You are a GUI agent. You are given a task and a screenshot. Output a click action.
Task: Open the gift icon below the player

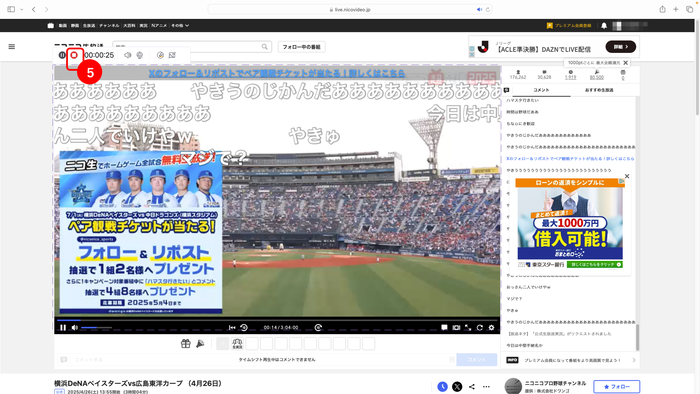point(185,344)
